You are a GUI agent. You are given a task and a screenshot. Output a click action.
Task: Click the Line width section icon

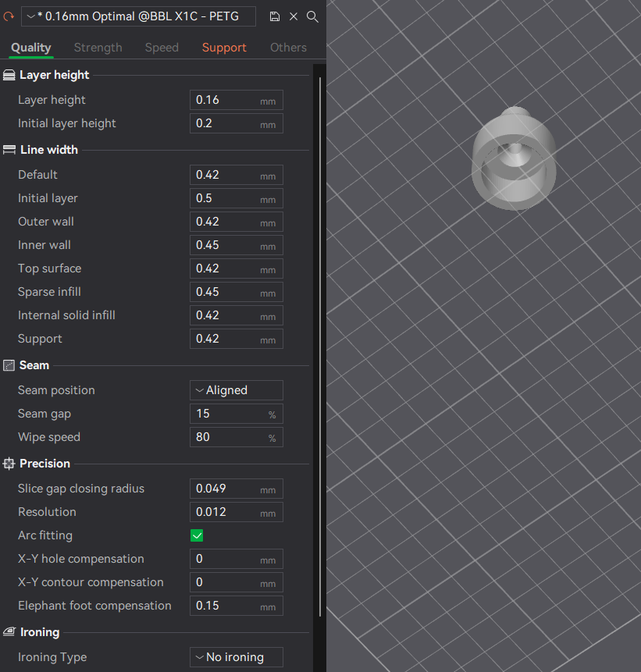tap(9, 150)
